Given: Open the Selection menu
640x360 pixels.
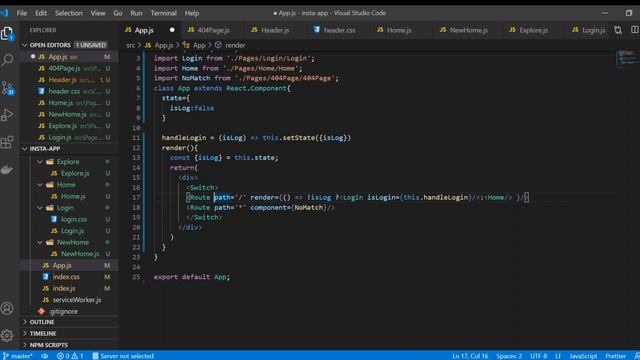Looking at the screenshot, I should point(69,13).
